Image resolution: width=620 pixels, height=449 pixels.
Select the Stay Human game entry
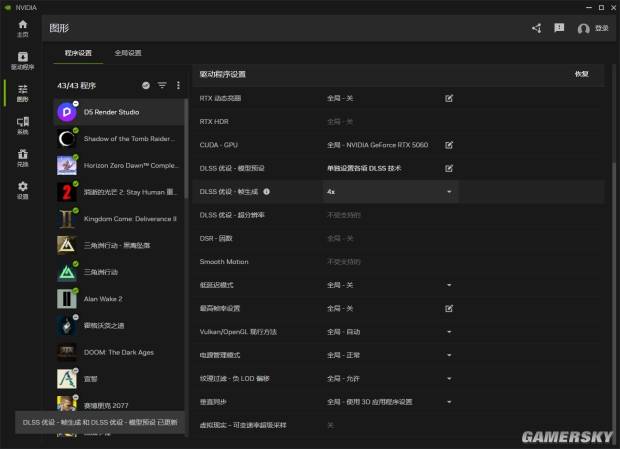(118, 192)
